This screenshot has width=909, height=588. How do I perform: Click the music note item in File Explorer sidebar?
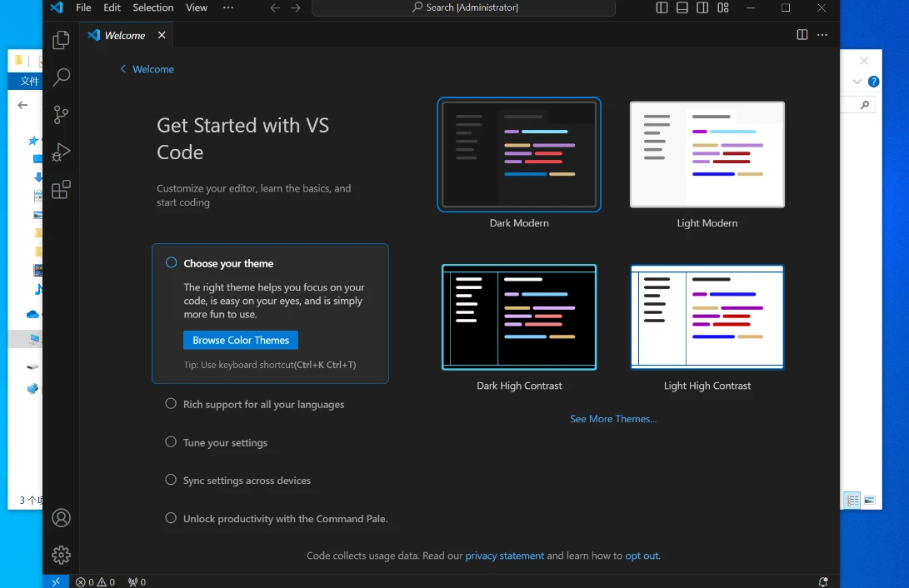(37, 288)
